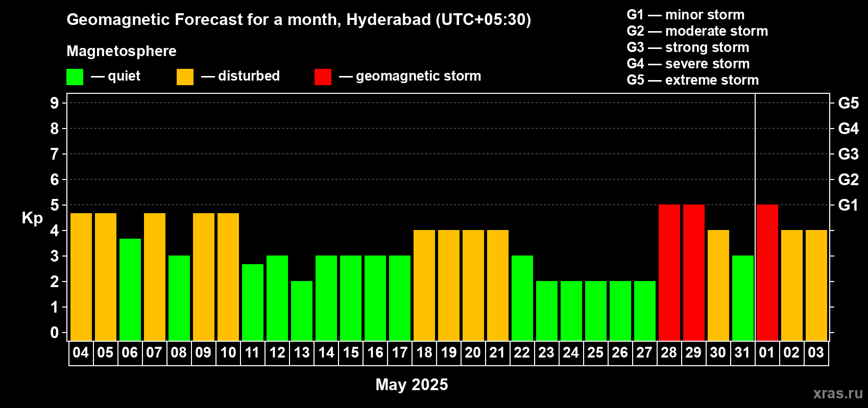Click the G2 label on right axis
The image size is (868, 408).
[848, 180]
